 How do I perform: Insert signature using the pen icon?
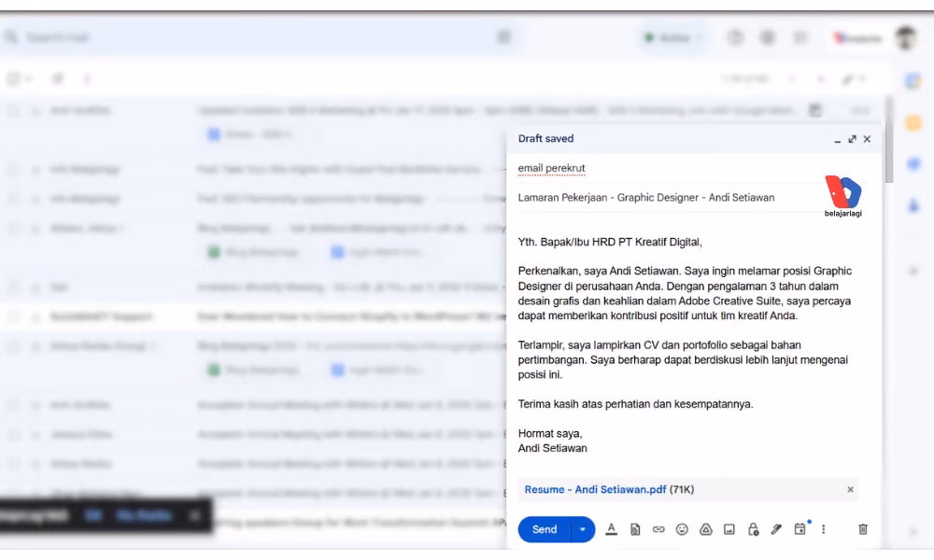[776, 529]
